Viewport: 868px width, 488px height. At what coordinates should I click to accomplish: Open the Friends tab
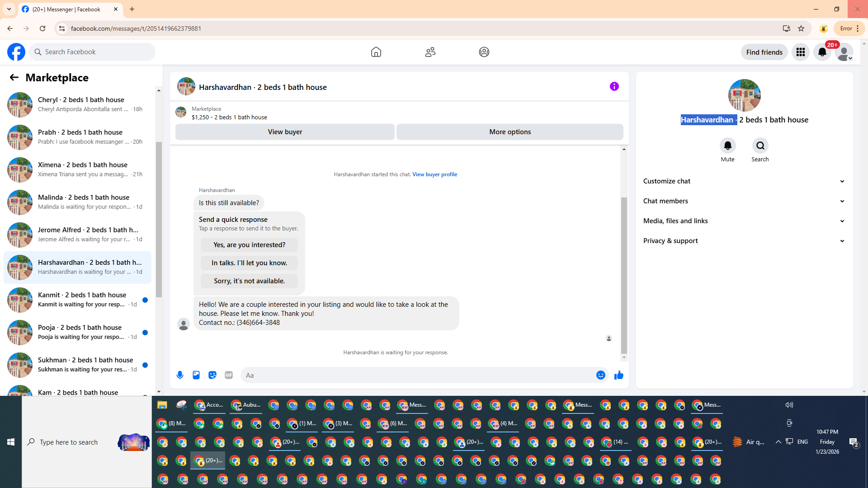tap(430, 52)
